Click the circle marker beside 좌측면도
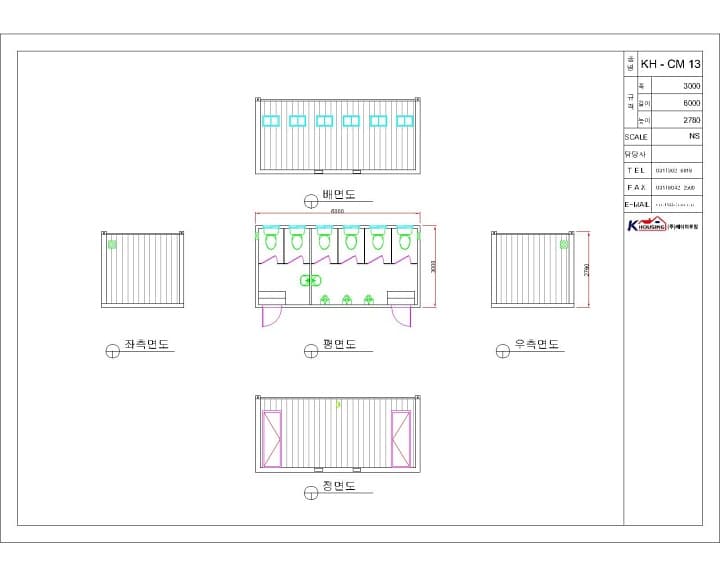720x576 pixels. [x=112, y=351]
